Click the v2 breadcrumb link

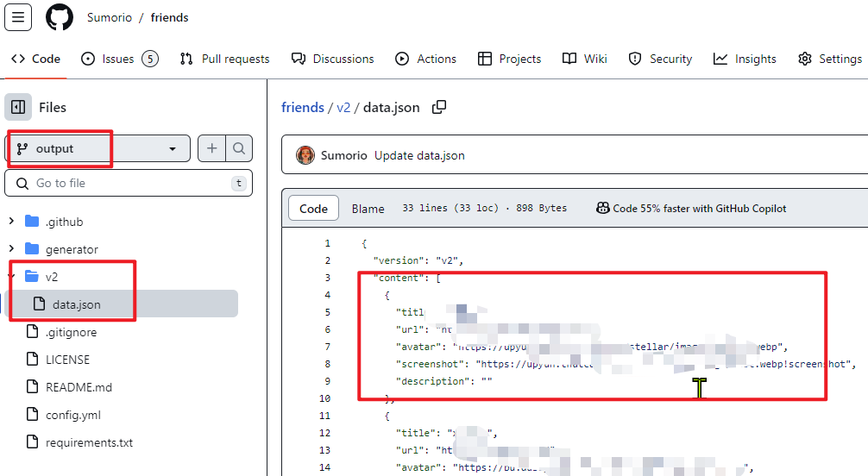pos(343,108)
